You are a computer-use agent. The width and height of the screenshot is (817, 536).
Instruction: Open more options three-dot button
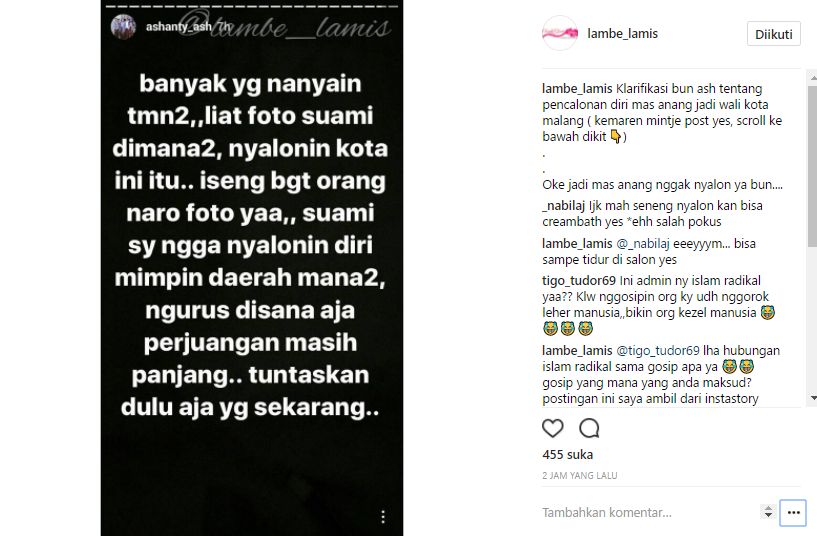(x=793, y=513)
